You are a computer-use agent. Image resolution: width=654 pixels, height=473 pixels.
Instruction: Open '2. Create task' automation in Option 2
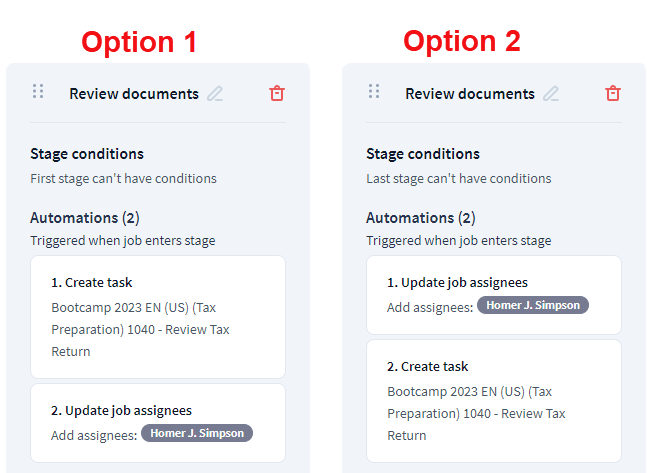494,400
